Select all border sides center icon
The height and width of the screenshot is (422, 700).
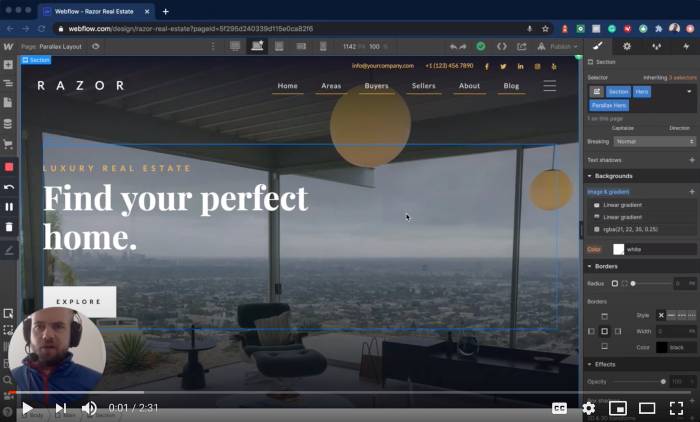(604, 331)
